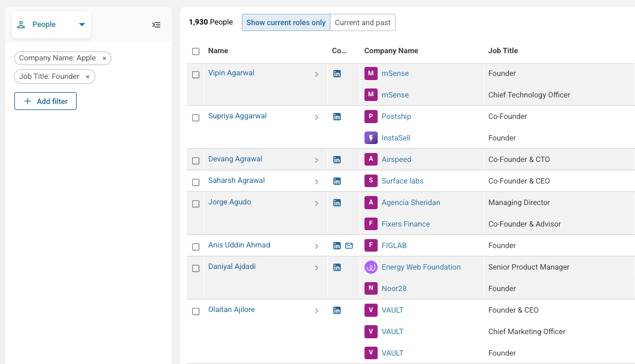Open Vipin Agarwal's profile link
635x364 pixels.
[231, 73]
